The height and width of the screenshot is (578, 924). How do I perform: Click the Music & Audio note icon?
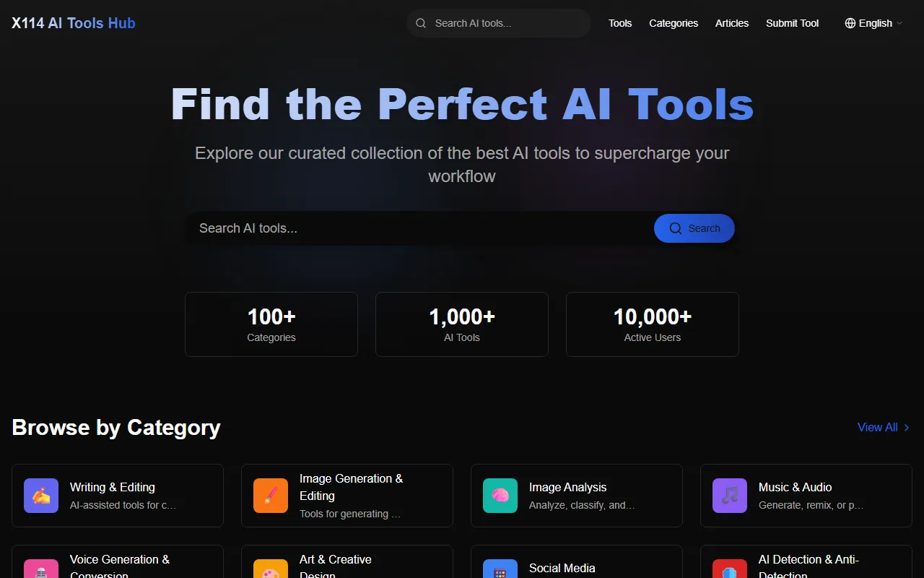click(x=730, y=496)
